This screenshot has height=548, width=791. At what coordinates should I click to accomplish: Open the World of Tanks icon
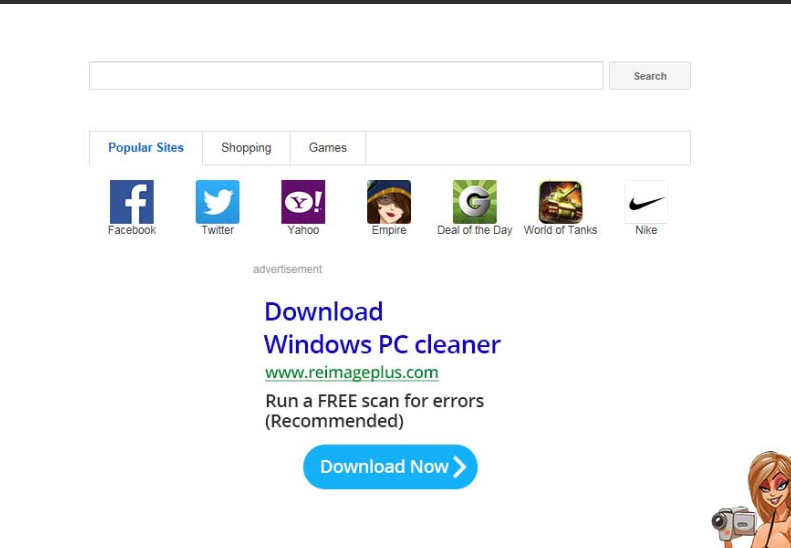[560, 202]
